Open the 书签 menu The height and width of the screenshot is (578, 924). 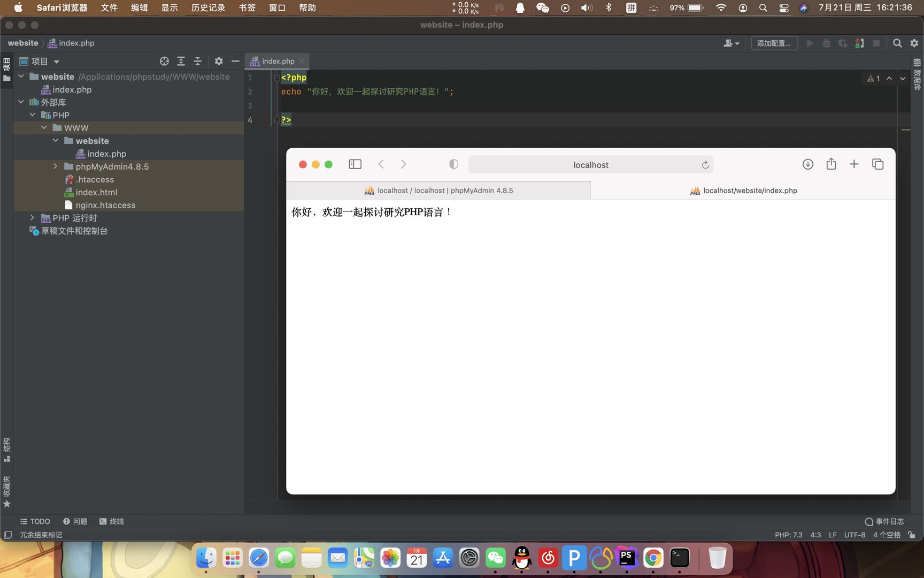[x=247, y=7]
